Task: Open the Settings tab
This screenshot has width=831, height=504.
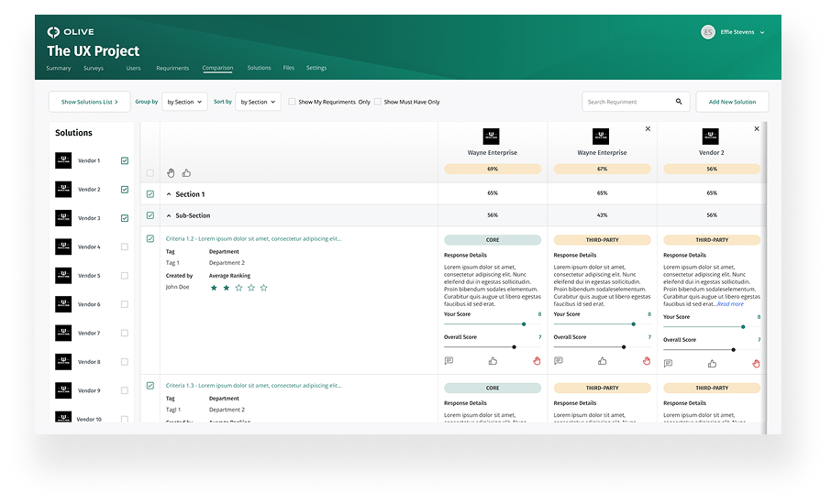Action: click(x=316, y=68)
